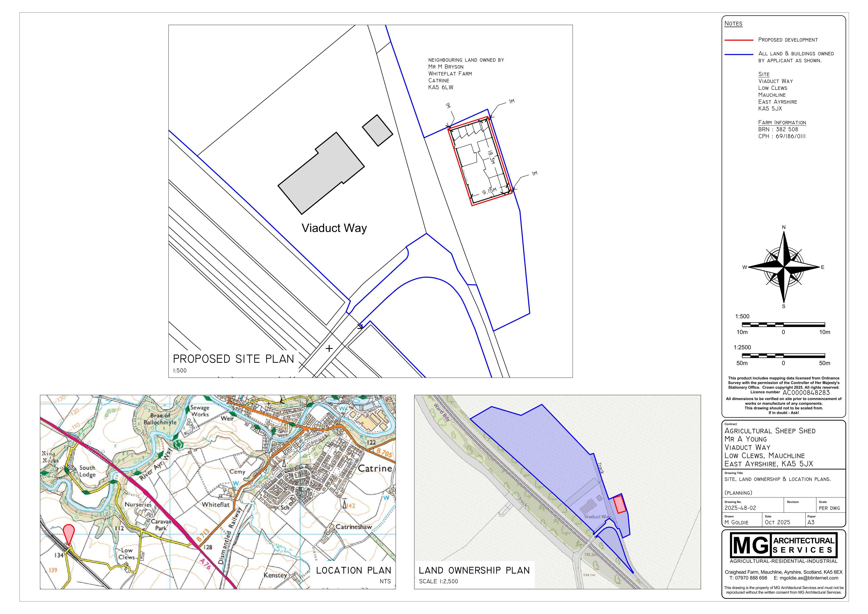The image size is (868, 614).
Task: Click the 'Weir' map label
Action: coord(227,418)
